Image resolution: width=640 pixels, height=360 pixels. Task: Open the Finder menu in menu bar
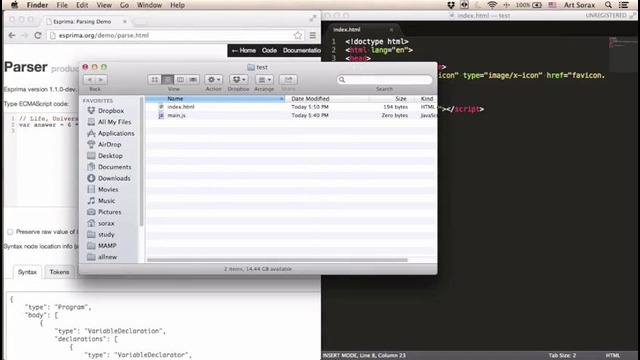37,5
